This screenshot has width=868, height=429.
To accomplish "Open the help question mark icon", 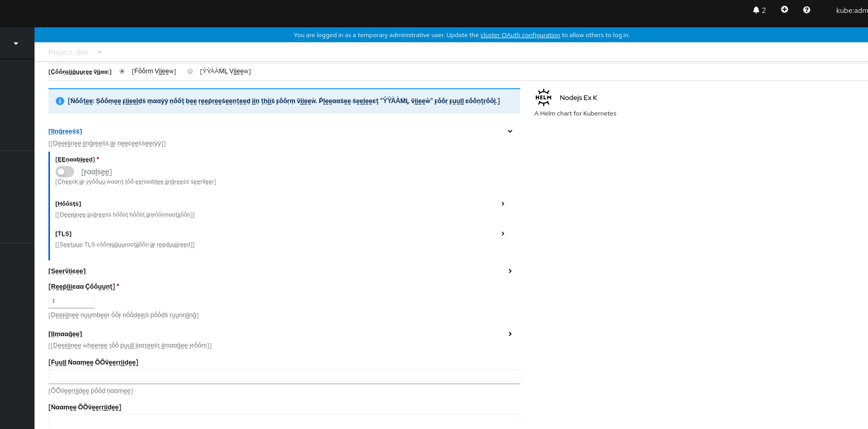I will (807, 10).
